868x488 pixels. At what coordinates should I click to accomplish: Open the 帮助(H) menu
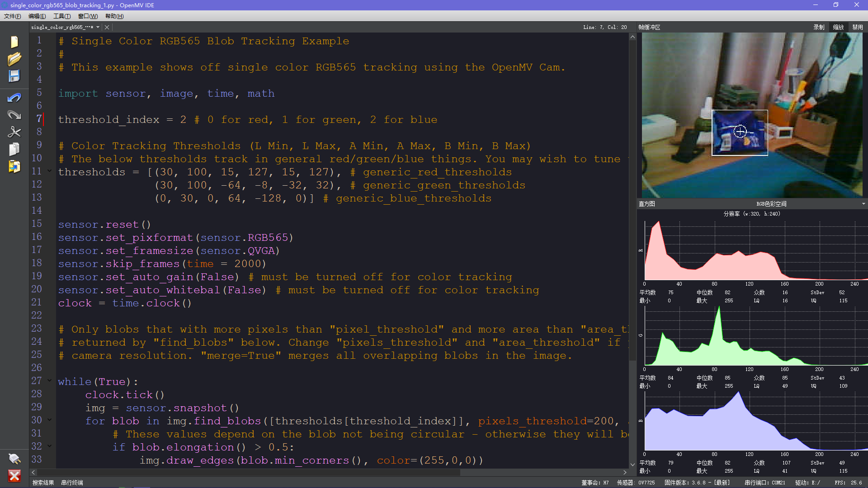click(x=114, y=16)
